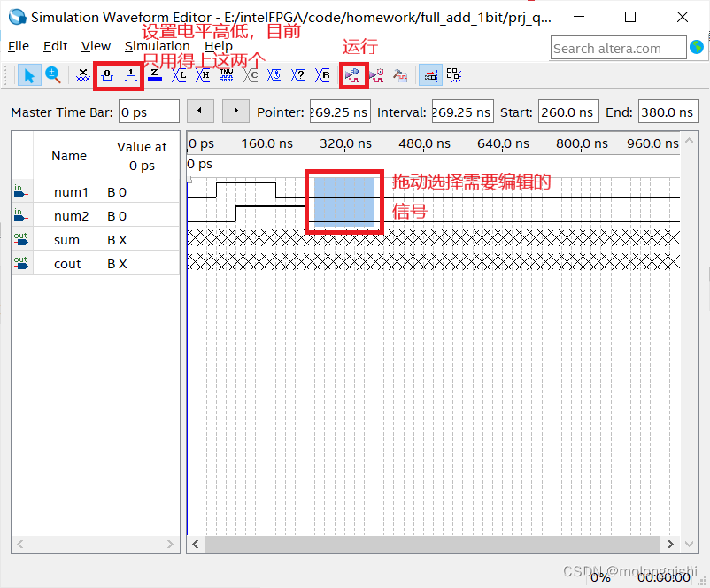The height and width of the screenshot is (588, 710).
Task: Apply Arbitrary Value (?) tool
Action: point(298,75)
